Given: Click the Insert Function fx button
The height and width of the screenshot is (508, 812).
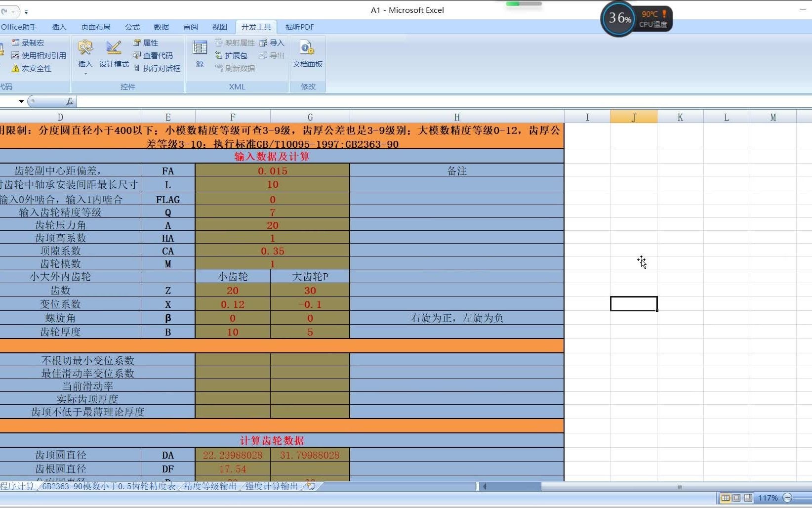Looking at the screenshot, I should (70, 101).
